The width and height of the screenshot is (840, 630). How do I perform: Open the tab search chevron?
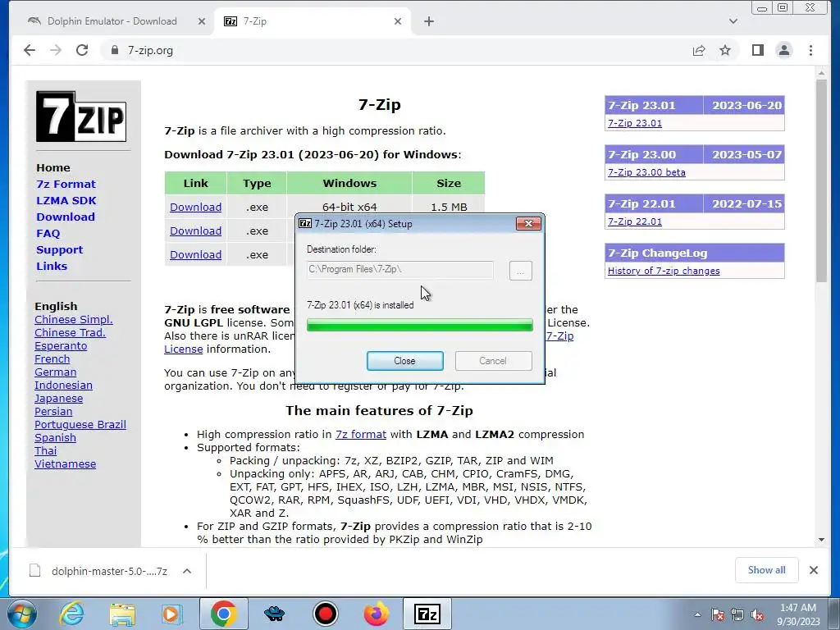point(733,21)
